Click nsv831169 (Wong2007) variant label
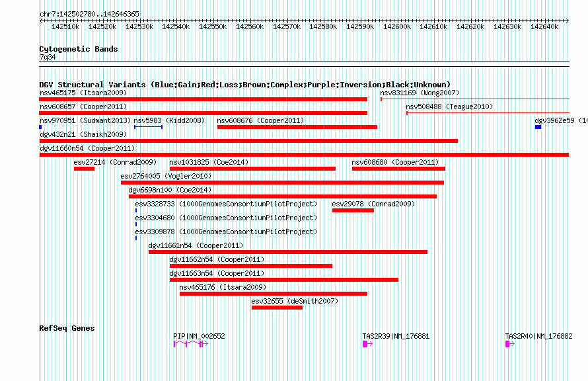588x381 pixels. pos(420,93)
